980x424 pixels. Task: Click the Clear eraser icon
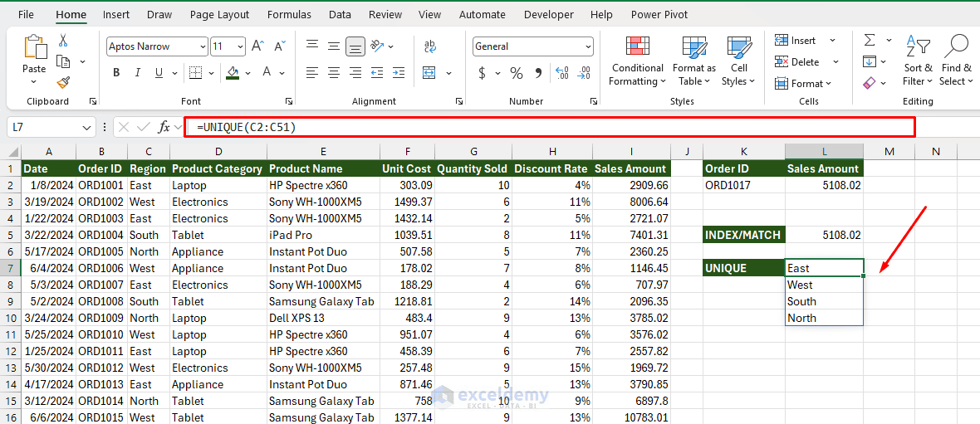pos(870,82)
